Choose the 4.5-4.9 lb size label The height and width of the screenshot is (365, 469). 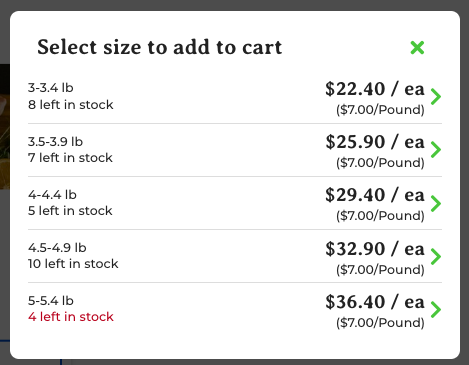click(x=57, y=248)
